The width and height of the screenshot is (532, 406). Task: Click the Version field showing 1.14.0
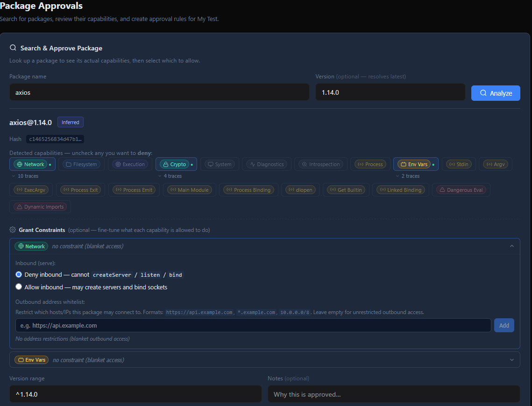click(390, 92)
